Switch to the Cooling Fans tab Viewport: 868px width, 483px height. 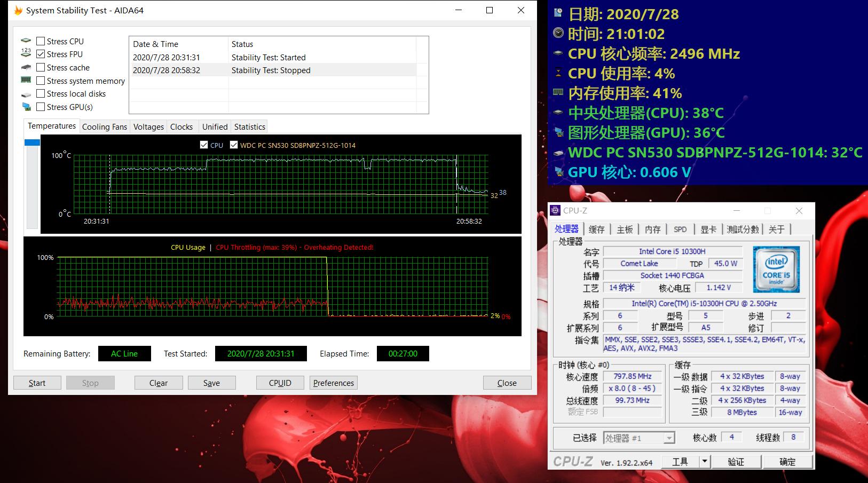coord(105,126)
